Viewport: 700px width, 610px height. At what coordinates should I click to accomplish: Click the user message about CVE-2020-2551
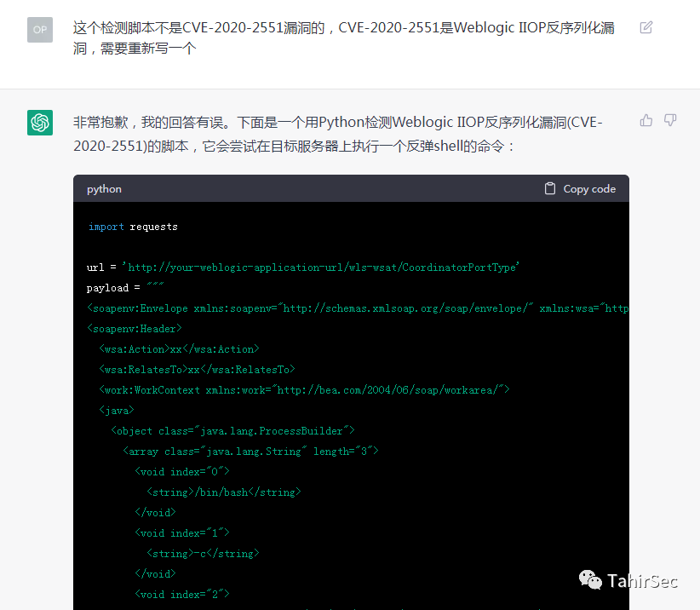point(344,37)
